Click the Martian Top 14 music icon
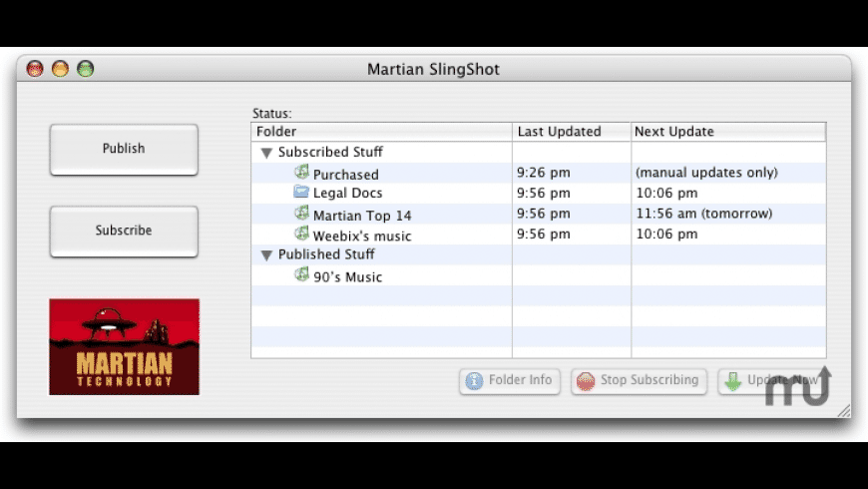 302,214
